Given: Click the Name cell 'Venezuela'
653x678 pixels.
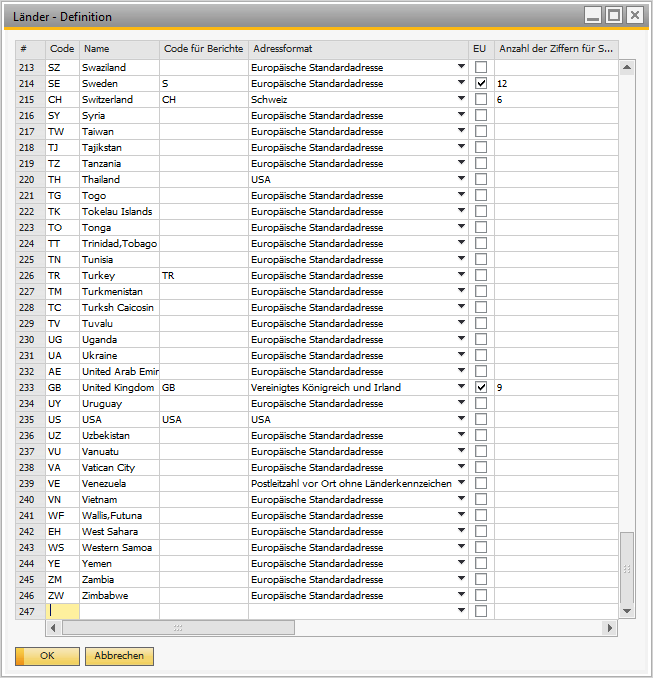Looking at the screenshot, I should click(x=119, y=483).
